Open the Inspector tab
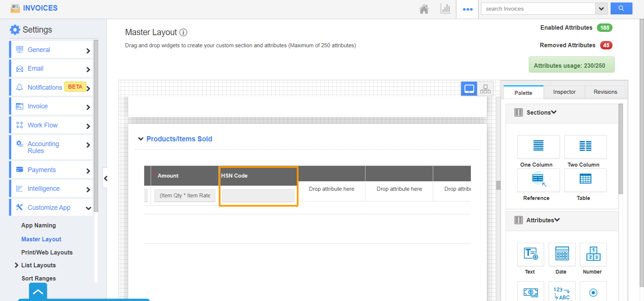 pyautogui.click(x=564, y=92)
